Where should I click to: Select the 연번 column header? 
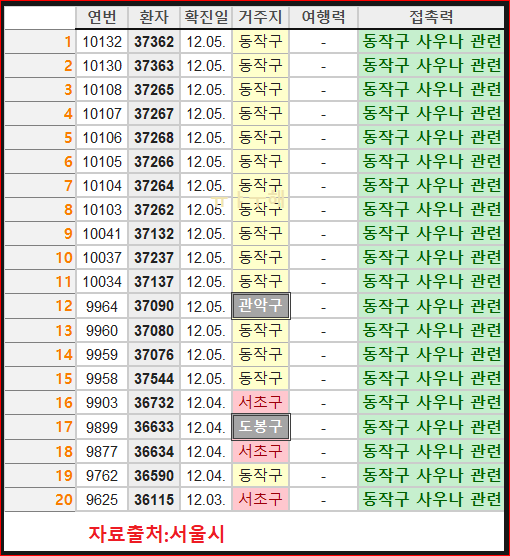coord(102,17)
